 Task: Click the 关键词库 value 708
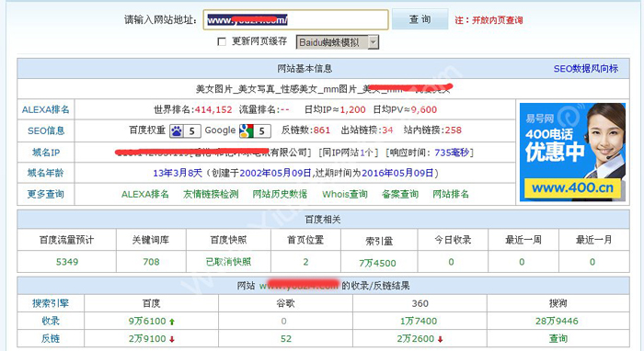151,262
